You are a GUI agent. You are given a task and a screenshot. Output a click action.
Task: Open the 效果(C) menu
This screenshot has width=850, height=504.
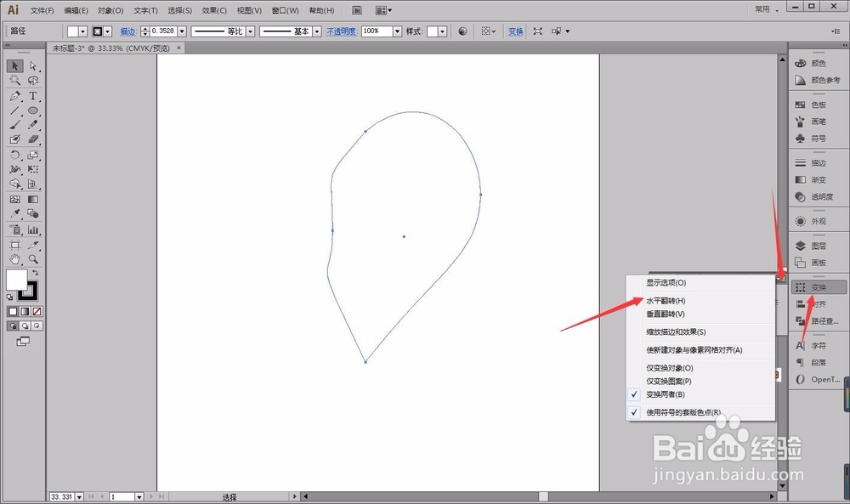pyautogui.click(x=214, y=10)
